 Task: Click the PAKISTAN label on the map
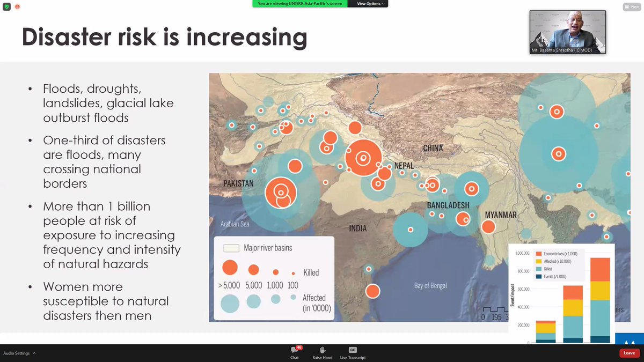tap(238, 183)
